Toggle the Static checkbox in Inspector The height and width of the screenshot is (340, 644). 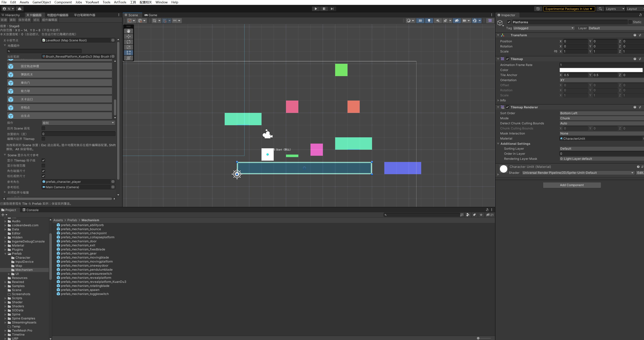click(630, 22)
